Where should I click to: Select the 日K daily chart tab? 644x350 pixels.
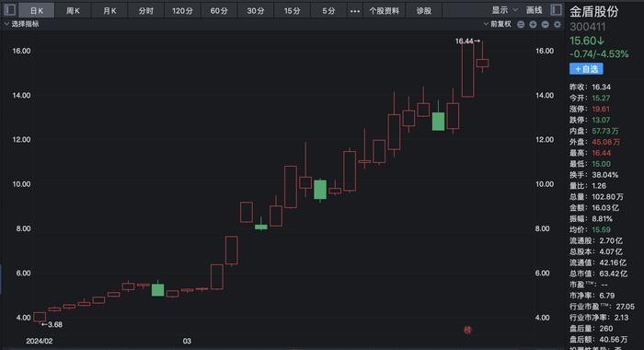tap(37, 11)
